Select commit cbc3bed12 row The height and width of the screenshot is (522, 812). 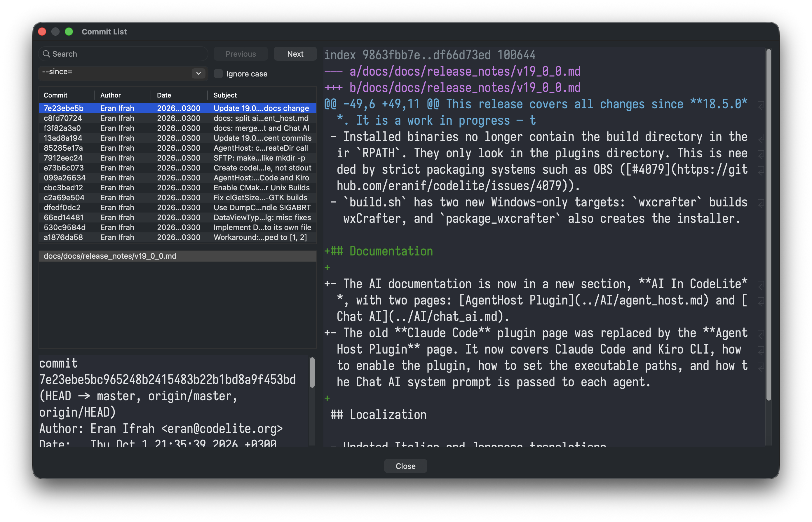click(177, 188)
